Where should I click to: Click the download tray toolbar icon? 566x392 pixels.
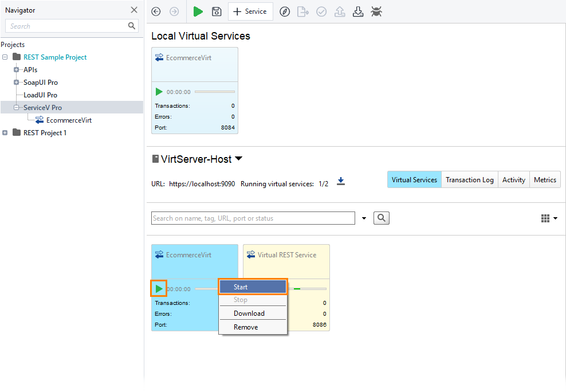tap(358, 12)
